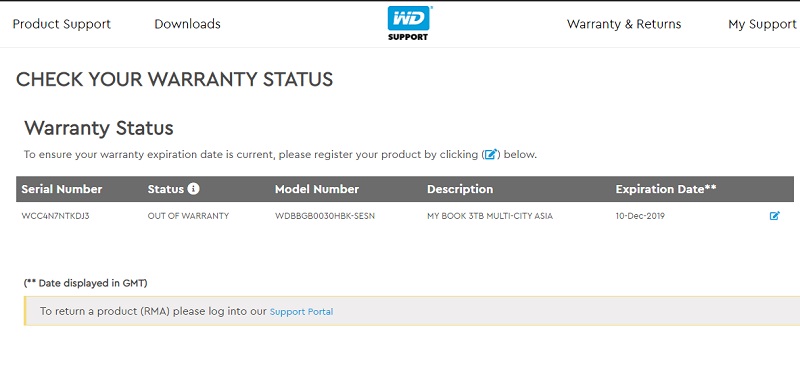The width and height of the screenshot is (800, 385).
Task: Click the Status column header
Action: coord(165,189)
